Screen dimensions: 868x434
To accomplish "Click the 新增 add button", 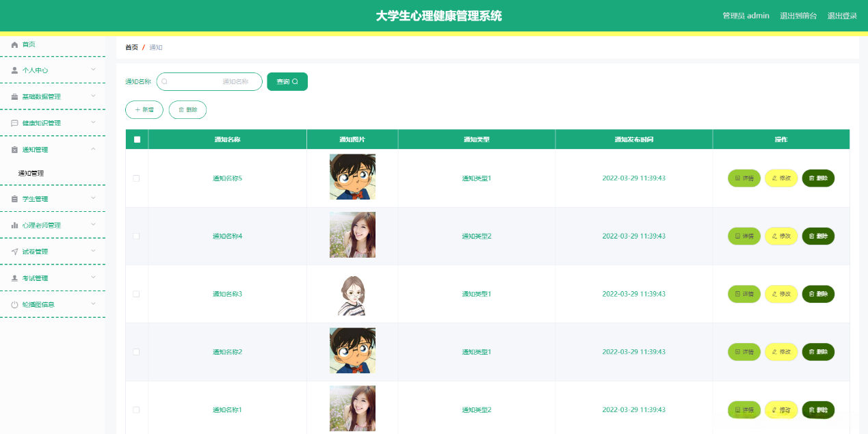I will [x=144, y=109].
